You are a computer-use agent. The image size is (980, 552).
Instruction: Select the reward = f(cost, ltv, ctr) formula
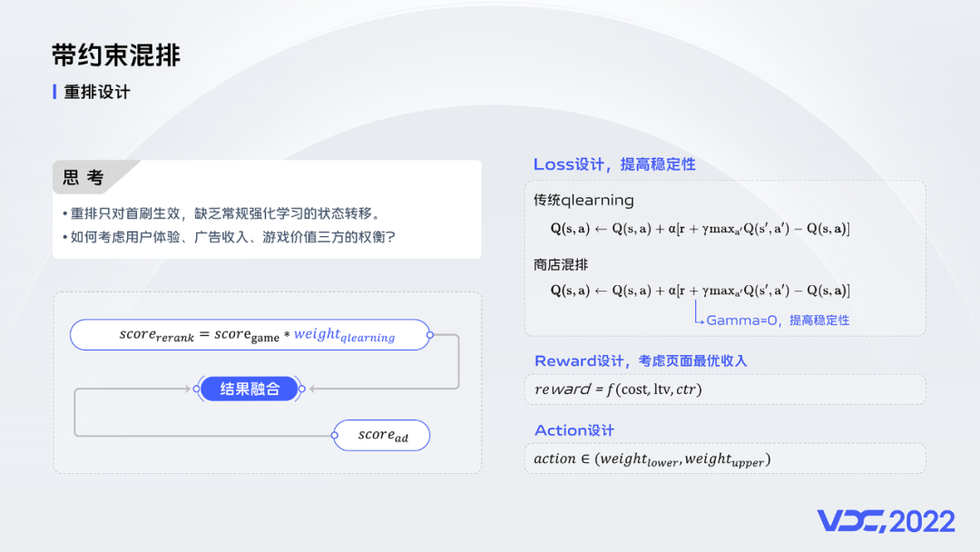[618, 389]
